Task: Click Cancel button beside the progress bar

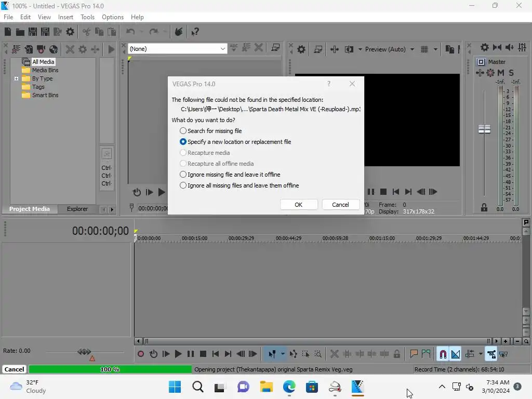Action: coord(14,369)
